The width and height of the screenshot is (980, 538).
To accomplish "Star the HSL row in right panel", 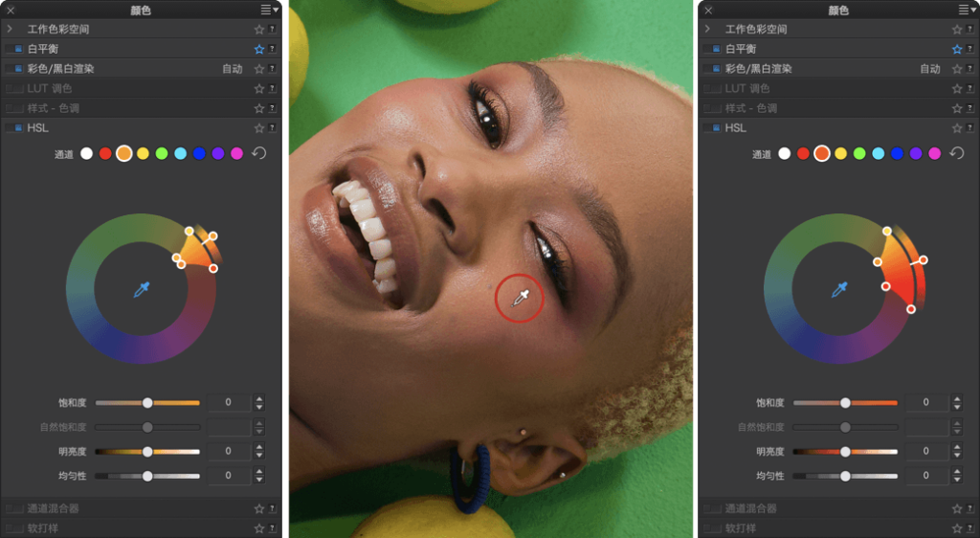I will (x=956, y=128).
